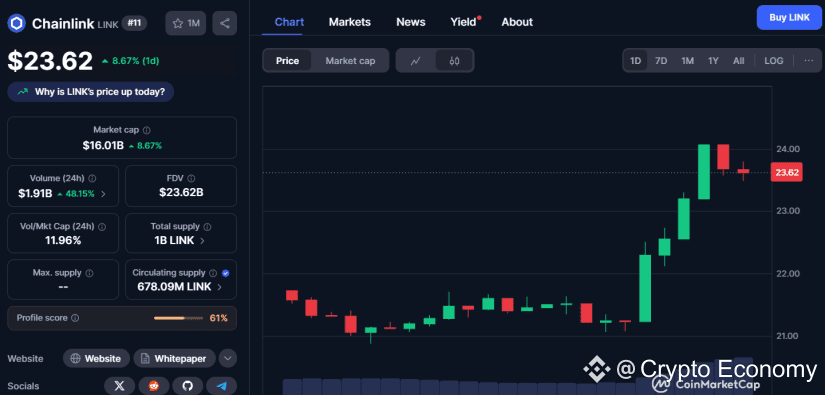The width and height of the screenshot is (825, 395).
Task: Toggle the LOG scale option
Action: point(773,60)
